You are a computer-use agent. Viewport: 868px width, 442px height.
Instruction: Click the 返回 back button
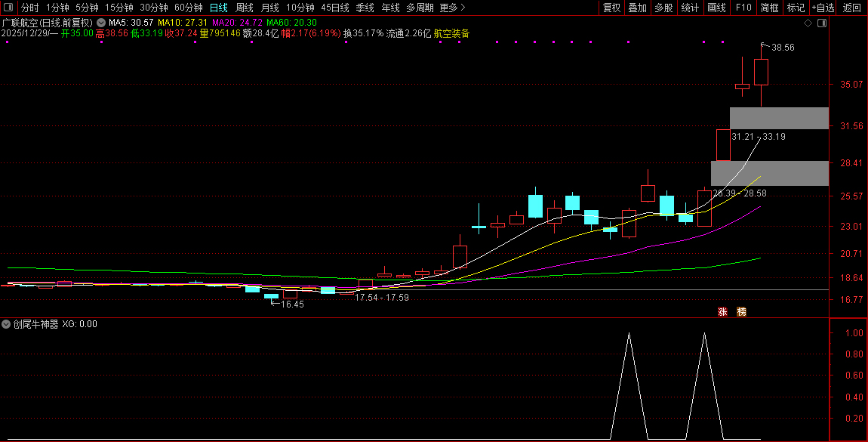point(852,8)
